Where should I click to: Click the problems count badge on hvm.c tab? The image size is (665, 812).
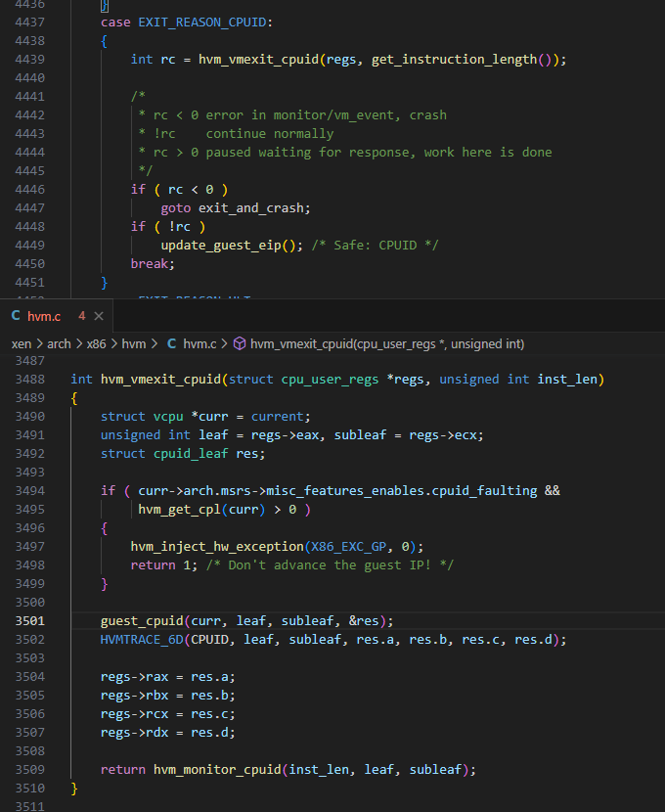click(81, 316)
